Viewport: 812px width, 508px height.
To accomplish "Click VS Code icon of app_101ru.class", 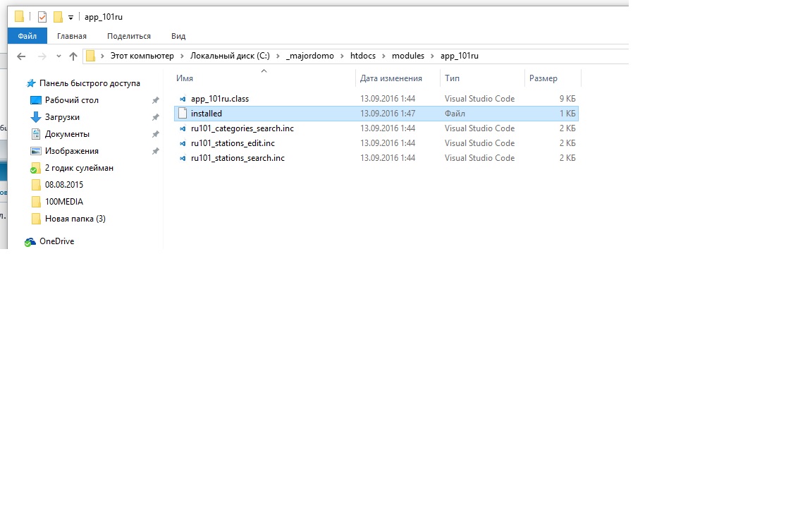I will (183, 99).
